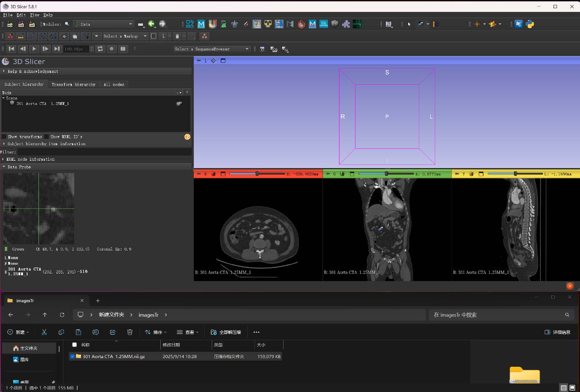The image size is (580, 392).
Task: Click the Load DCM (DICOM) icon
Action: [x=21, y=24]
